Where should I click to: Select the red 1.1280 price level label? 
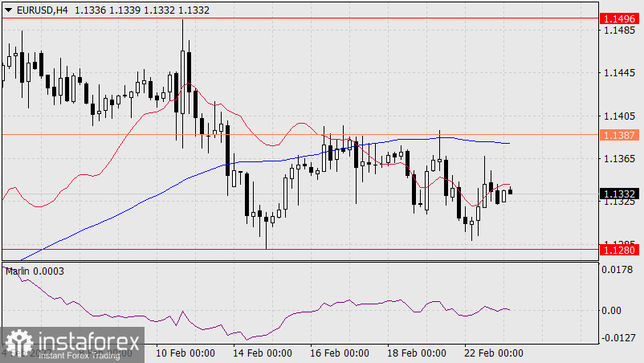[620, 251]
